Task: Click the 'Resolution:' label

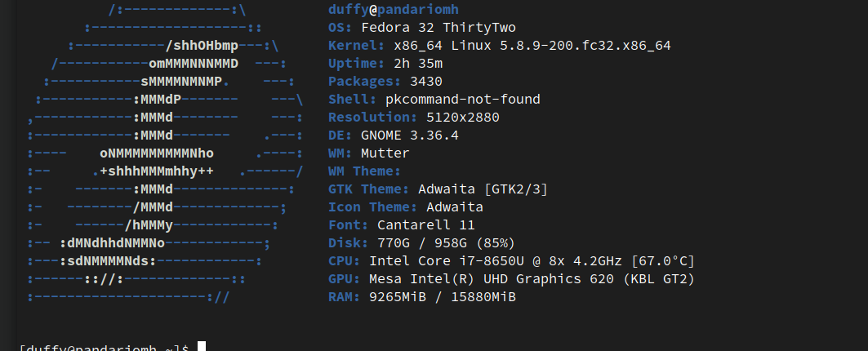Action: pos(372,118)
